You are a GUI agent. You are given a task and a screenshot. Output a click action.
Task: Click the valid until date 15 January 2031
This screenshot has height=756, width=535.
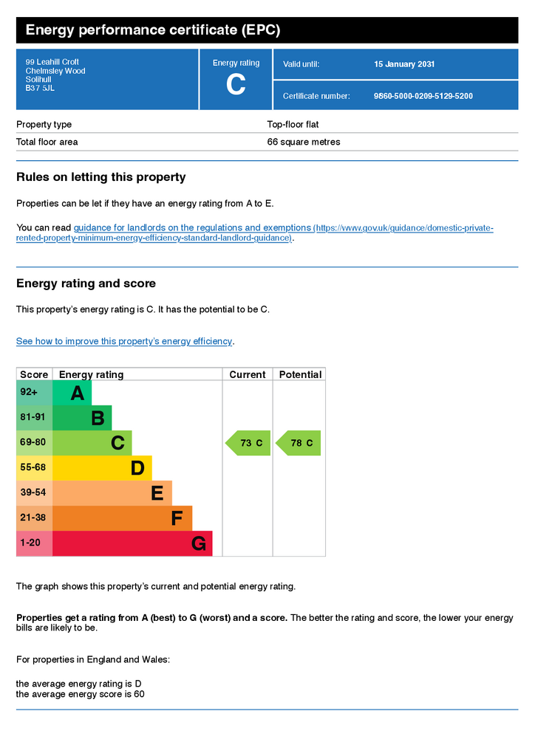(x=404, y=64)
